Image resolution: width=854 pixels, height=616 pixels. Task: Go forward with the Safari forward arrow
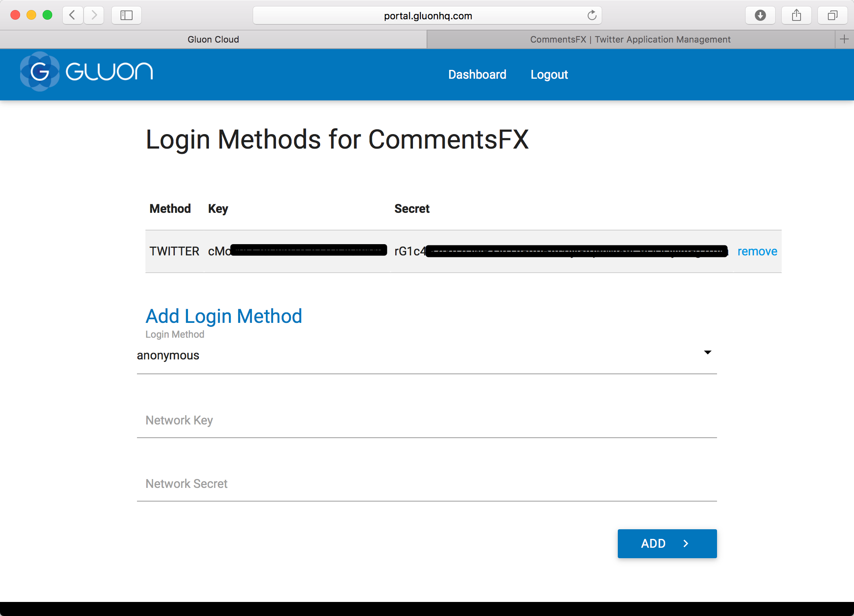click(94, 15)
